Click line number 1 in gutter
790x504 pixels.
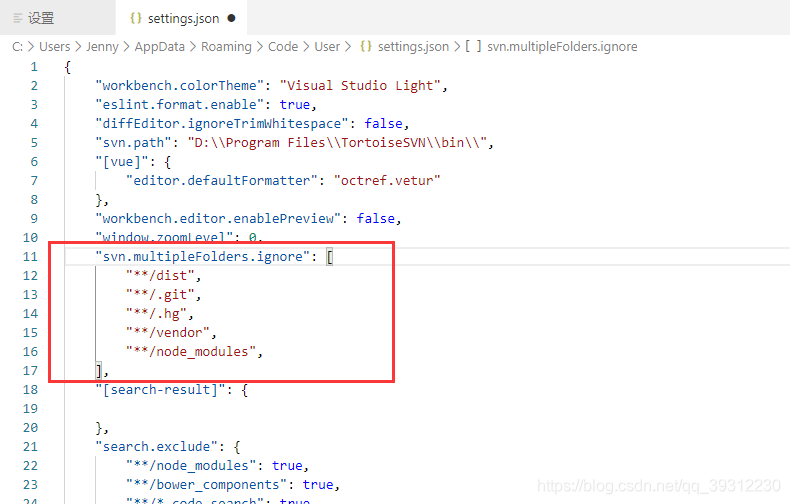coord(34,67)
